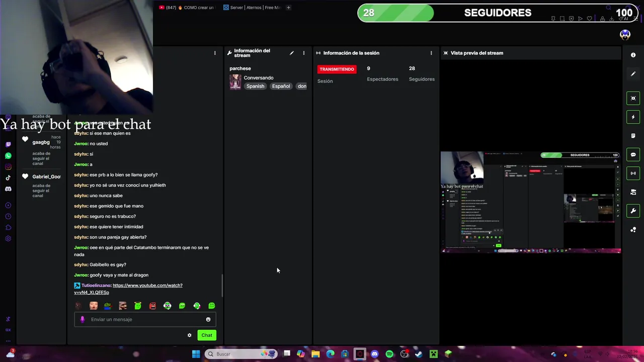Click the Conversando category label

(259, 78)
